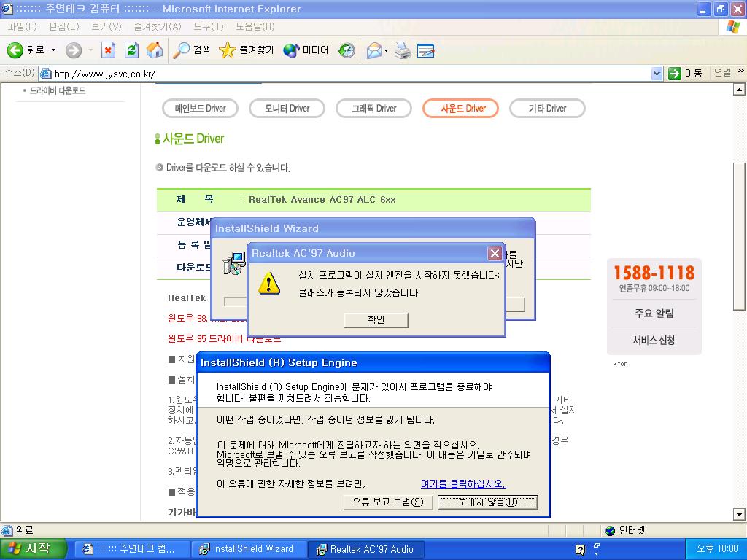The height and width of the screenshot is (560, 747).
Task: Click 드라이버 다운로드 in the sidebar
Action: click(x=58, y=90)
